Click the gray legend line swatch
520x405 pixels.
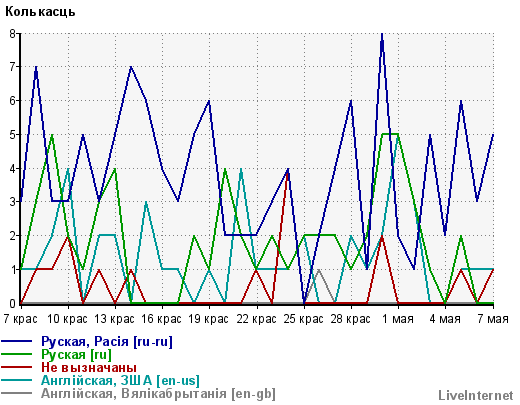17,393
